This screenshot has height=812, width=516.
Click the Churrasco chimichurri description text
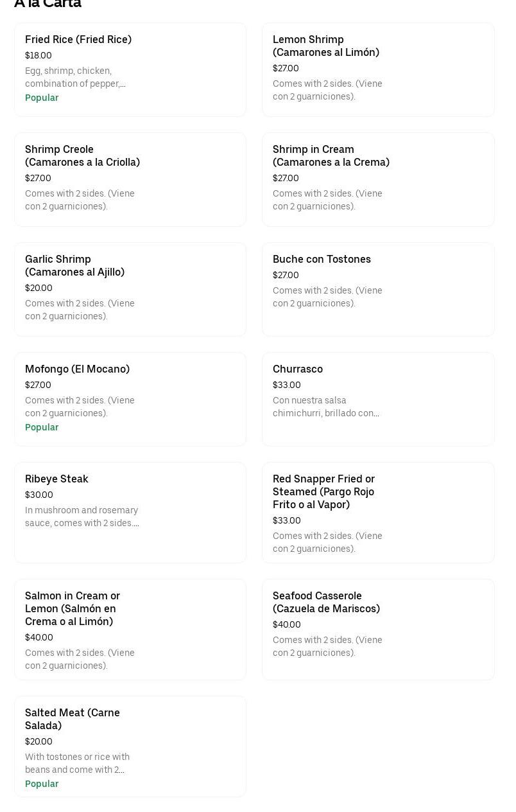[x=325, y=407]
